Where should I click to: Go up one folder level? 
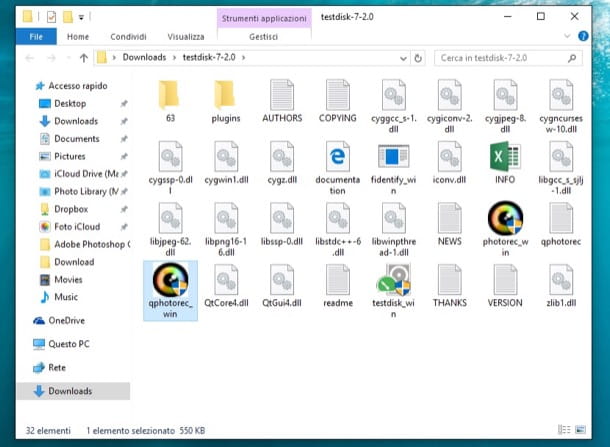84,58
